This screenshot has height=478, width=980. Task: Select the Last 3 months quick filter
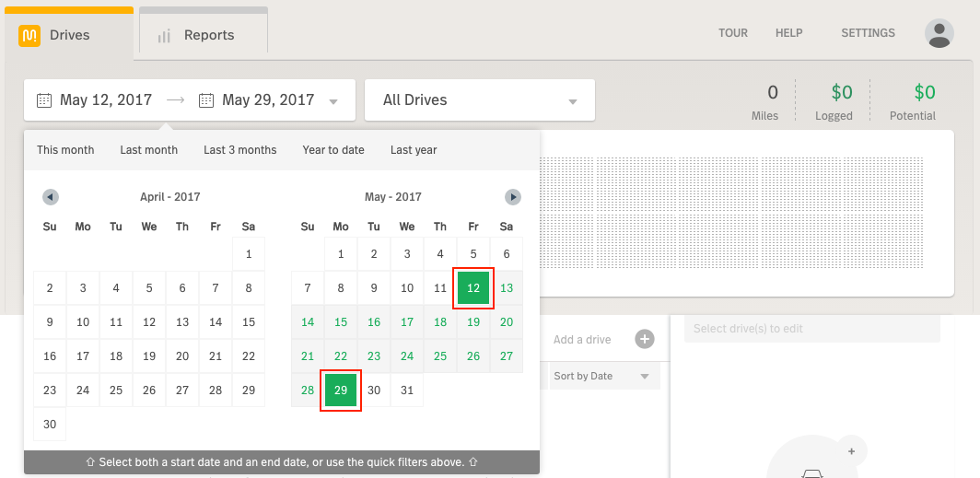tap(240, 150)
